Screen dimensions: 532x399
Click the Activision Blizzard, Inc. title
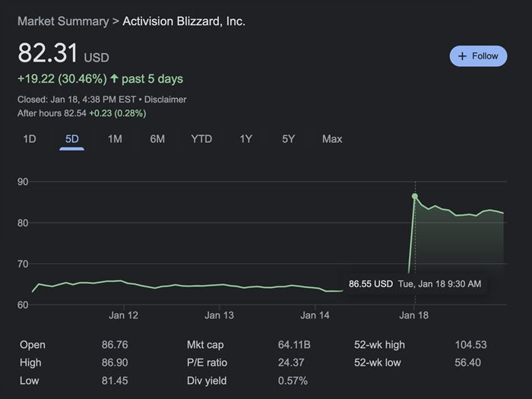184,21
